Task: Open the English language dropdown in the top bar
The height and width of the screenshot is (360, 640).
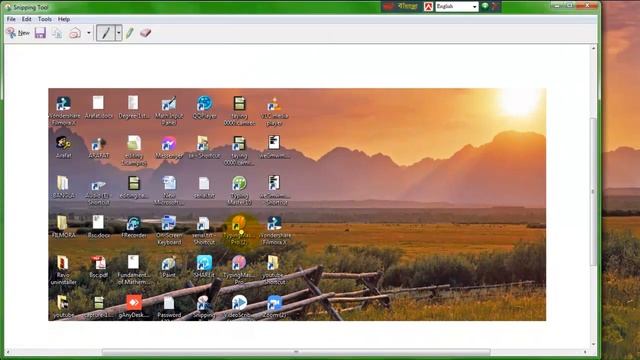Action: click(457, 7)
